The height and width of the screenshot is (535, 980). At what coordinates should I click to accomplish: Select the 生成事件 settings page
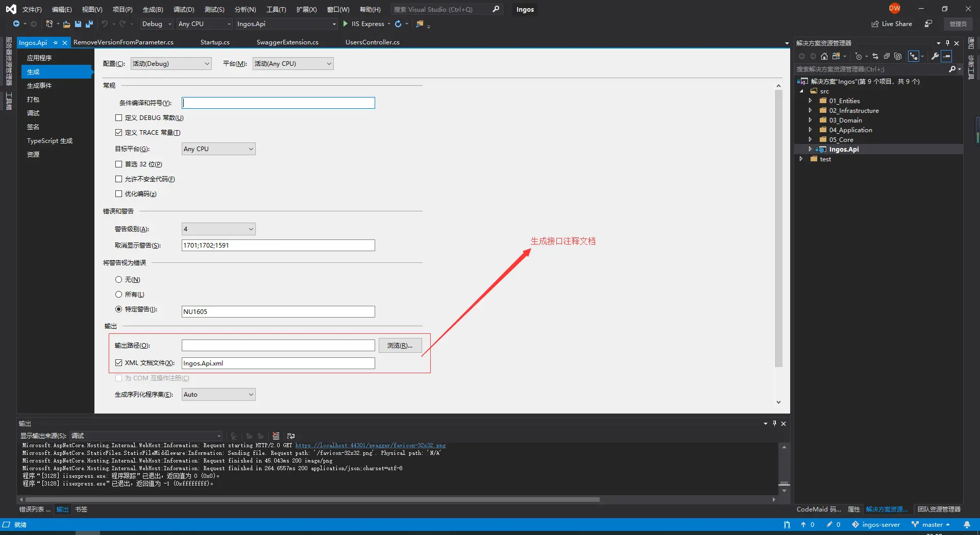click(x=39, y=86)
